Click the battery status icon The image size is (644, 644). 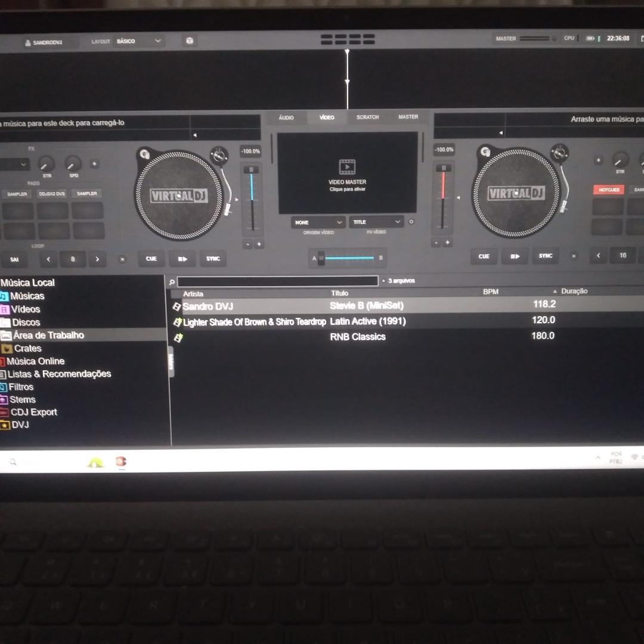pyautogui.click(x=590, y=38)
